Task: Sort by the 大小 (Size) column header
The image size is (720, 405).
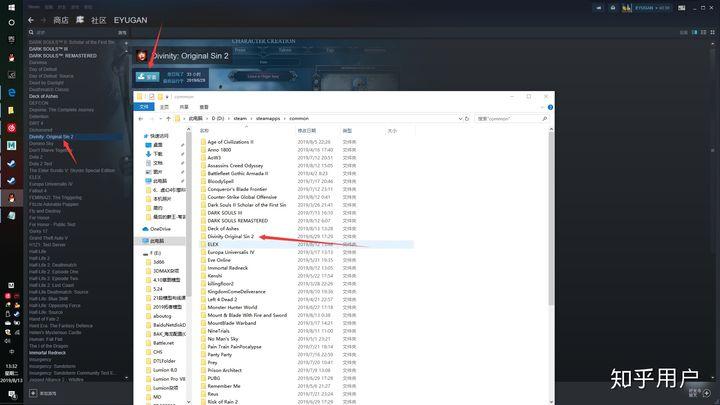Action: (x=392, y=131)
